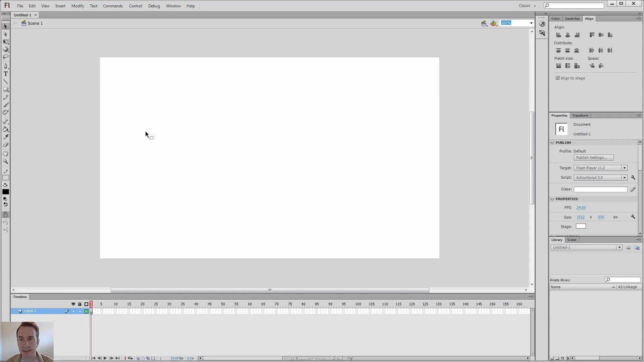Toggle Layer 1 lock icon

79,311
